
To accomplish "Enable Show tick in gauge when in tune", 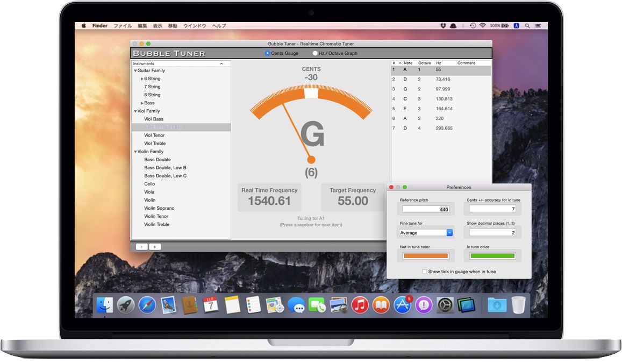I will point(425,272).
